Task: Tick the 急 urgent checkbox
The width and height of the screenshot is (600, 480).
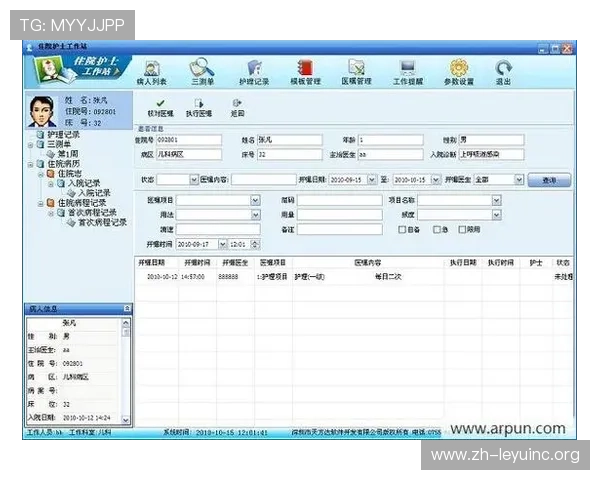Action: pos(436,229)
